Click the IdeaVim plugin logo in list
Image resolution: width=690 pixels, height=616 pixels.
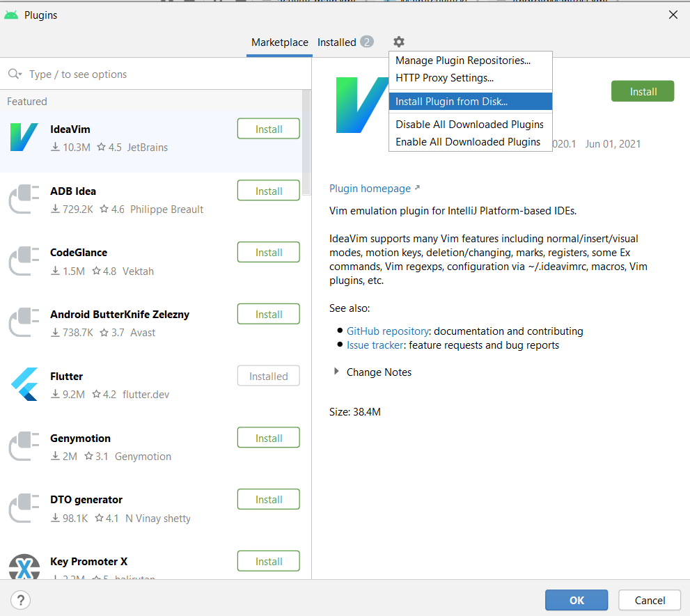24,137
